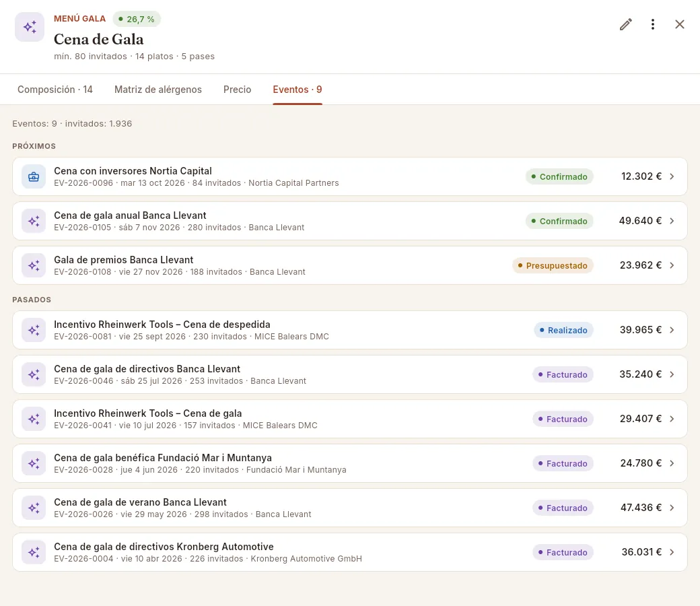This screenshot has width=700, height=606.
Task: Click the MENÚ GALA category label
Action: coord(80,19)
